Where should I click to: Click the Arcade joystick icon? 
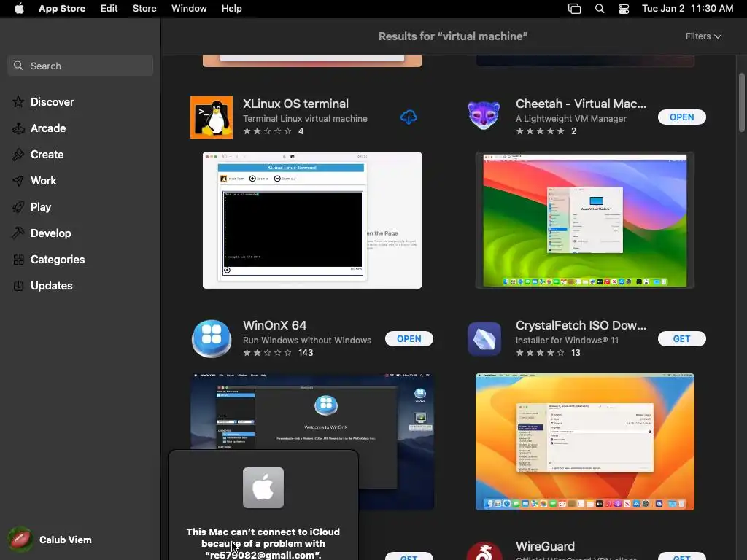coord(18,128)
